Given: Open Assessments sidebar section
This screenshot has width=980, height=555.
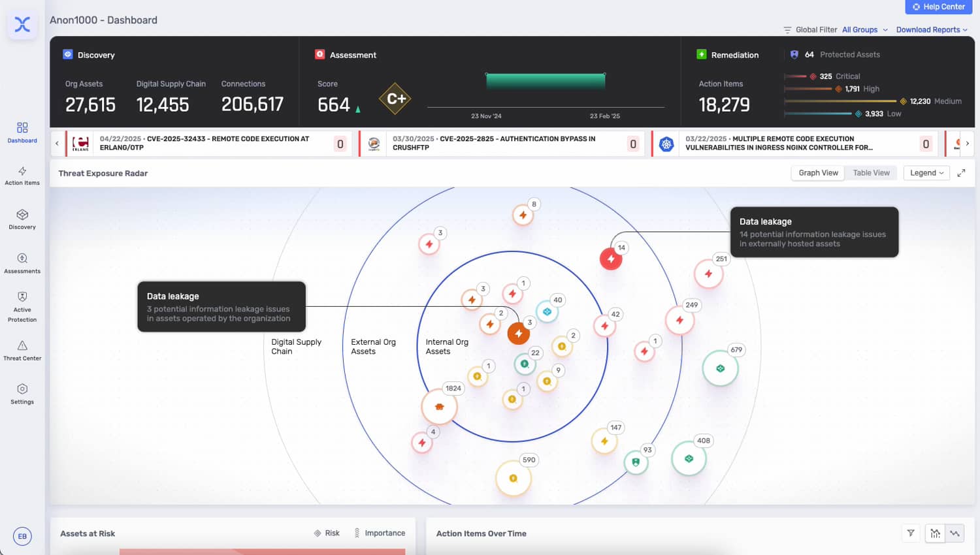Looking at the screenshot, I should (x=22, y=263).
